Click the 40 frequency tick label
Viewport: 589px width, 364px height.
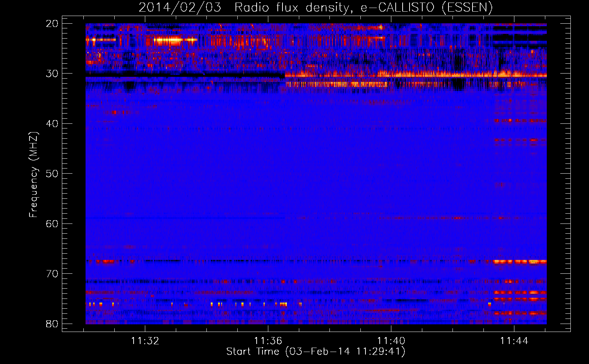pos(52,124)
